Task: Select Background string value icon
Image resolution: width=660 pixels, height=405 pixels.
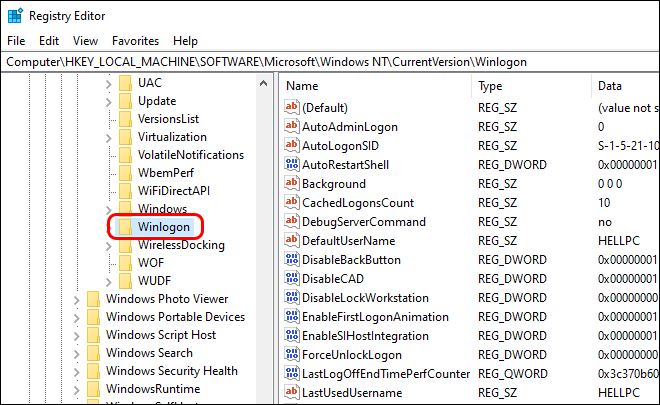Action: [291, 183]
